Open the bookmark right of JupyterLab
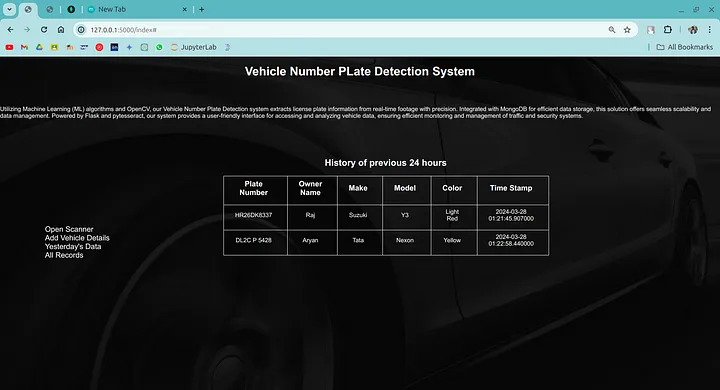The height and width of the screenshot is (390, 720). (x=227, y=47)
